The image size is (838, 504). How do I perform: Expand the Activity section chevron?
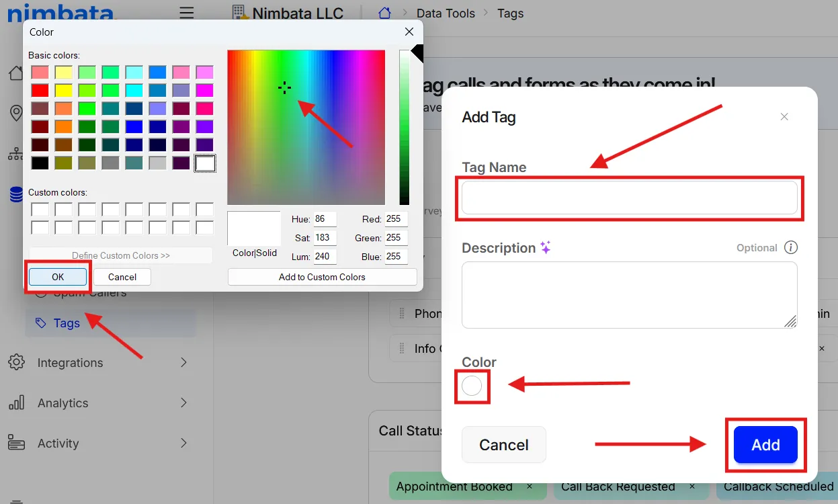(184, 443)
